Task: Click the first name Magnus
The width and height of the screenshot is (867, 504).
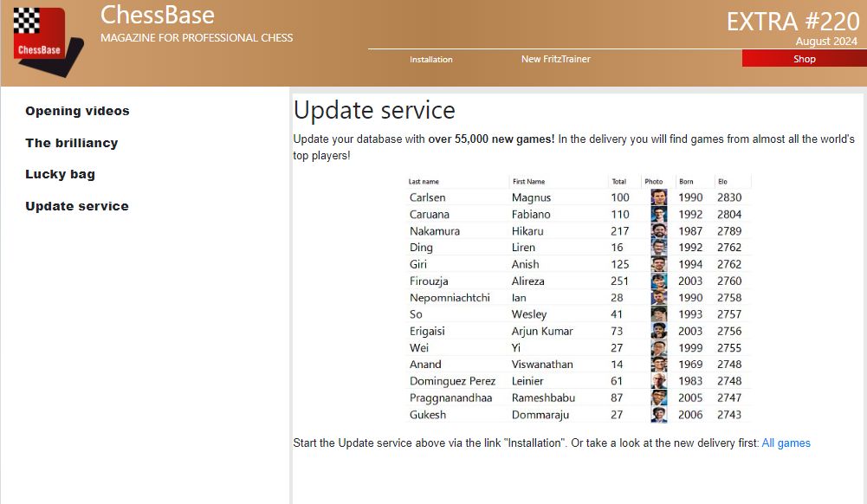Action: [x=531, y=197]
